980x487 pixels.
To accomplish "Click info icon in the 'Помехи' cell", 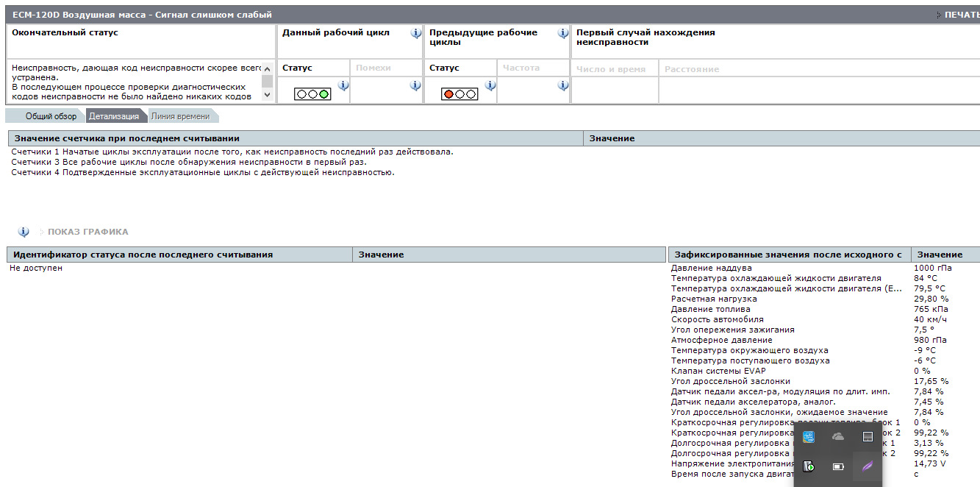I will 415,85.
